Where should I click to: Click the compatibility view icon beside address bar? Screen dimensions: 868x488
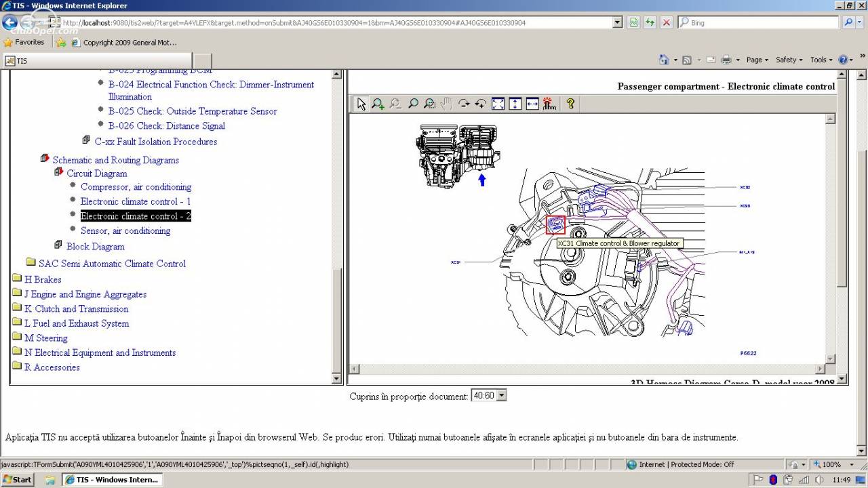click(633, 22)
